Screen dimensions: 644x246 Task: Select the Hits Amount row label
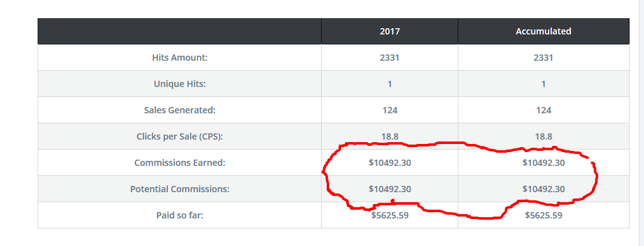pos(180,58)
